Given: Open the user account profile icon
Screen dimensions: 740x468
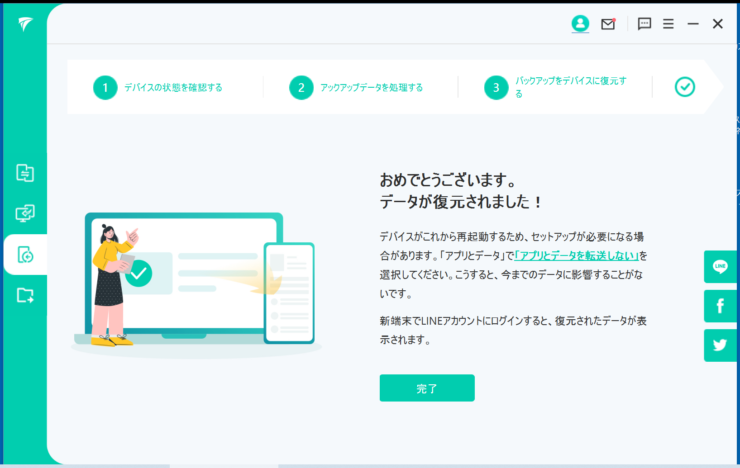Looking at the screenshot, I should 580,24.
